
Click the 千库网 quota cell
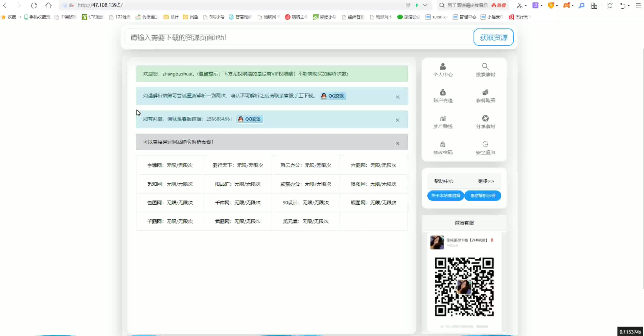pyautogui.click(x=238, y=203)
